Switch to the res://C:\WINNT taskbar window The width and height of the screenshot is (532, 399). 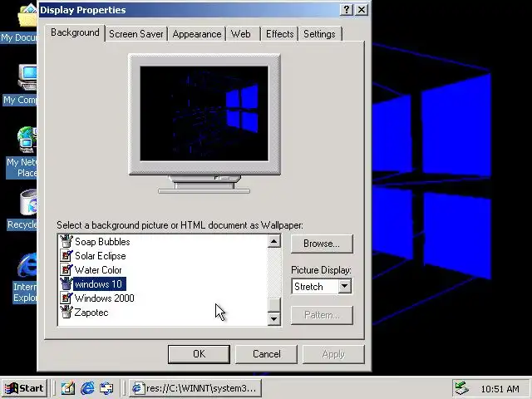[x=195, y=388]
